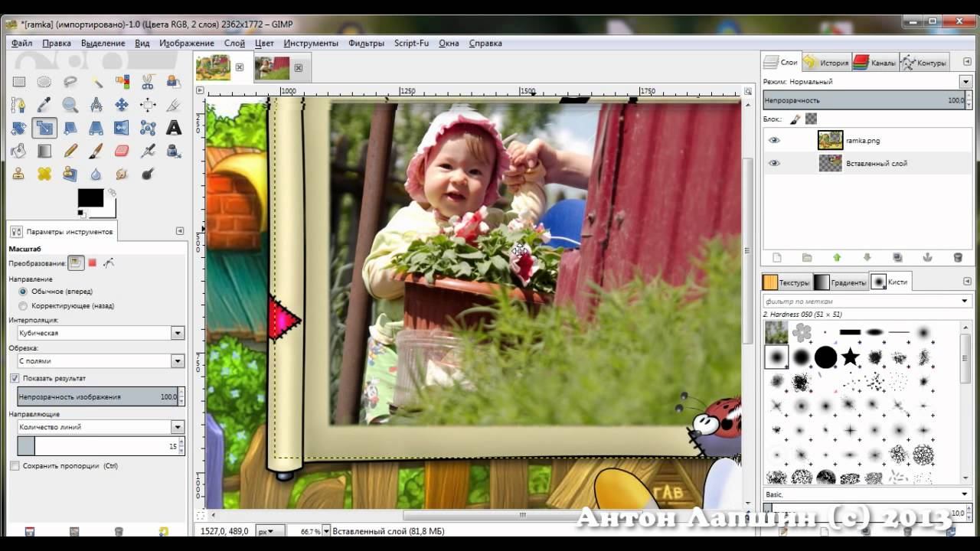Select the Ellipse Select tool

44,82
